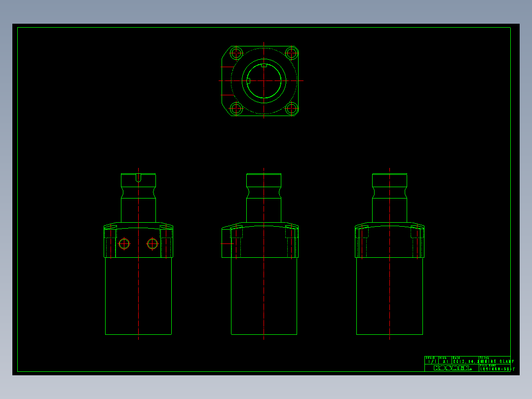
Task: Click the KOSMEK logo in title block
Action: [452, 368]
